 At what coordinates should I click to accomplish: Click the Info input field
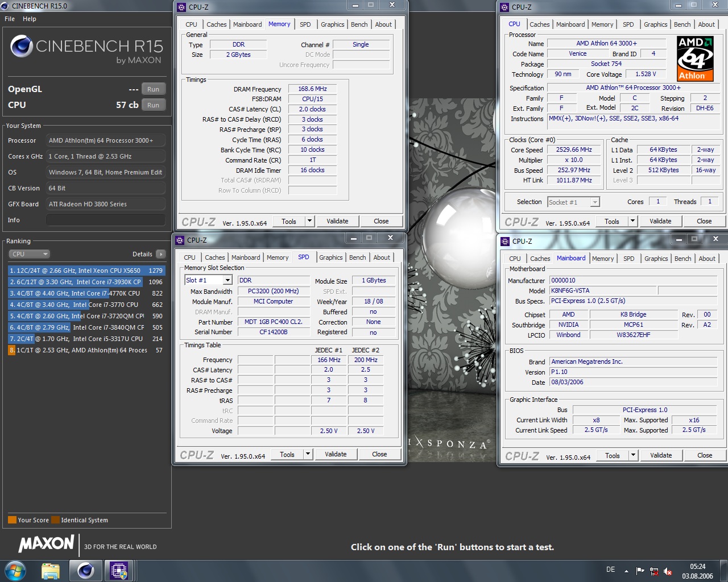pyautogui.click(x=106, y=220)
